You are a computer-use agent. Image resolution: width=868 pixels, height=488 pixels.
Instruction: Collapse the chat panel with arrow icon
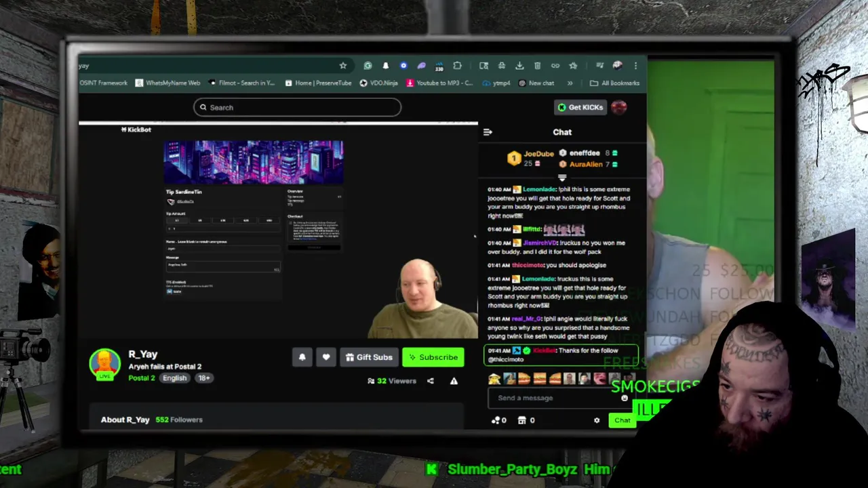[x=488, y=132]
